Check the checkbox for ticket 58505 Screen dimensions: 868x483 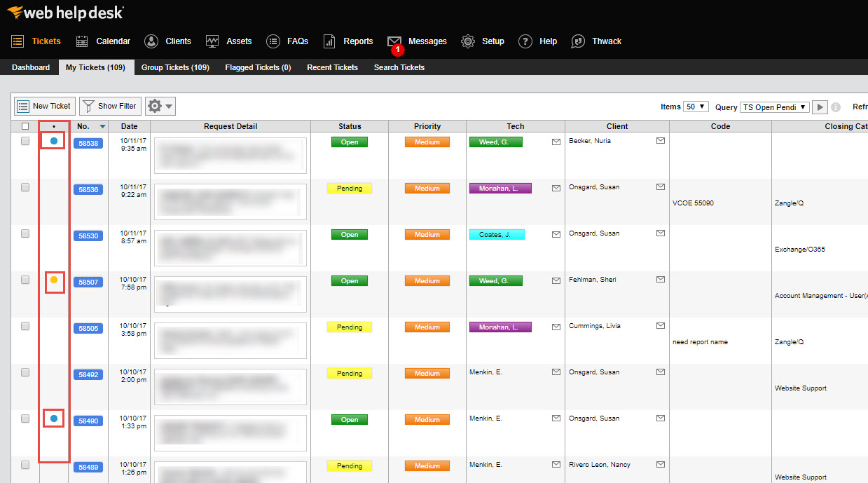(25, 325)
